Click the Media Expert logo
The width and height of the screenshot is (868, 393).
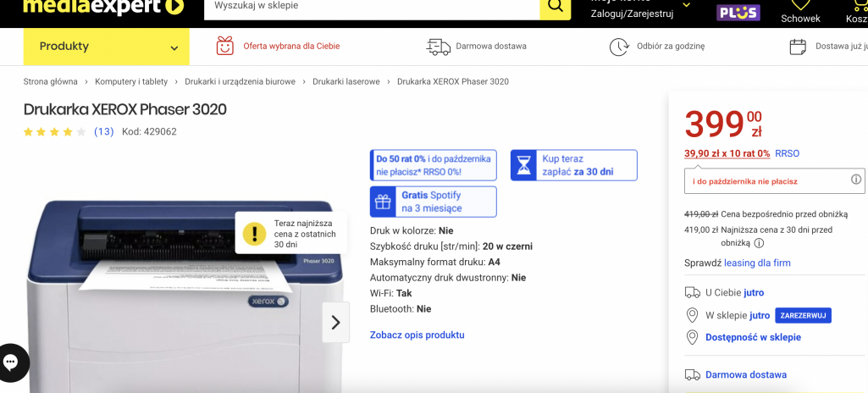[x=103, y=7]
